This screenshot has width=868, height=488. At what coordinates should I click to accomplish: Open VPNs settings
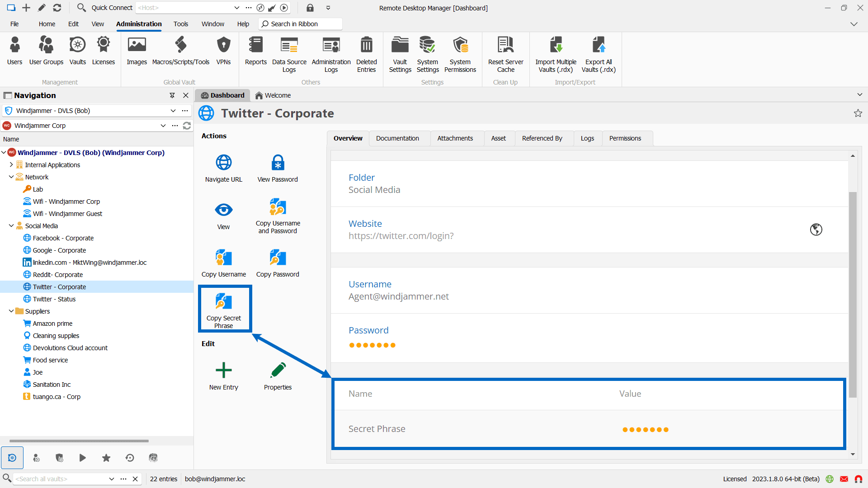(x=223, y=51)
